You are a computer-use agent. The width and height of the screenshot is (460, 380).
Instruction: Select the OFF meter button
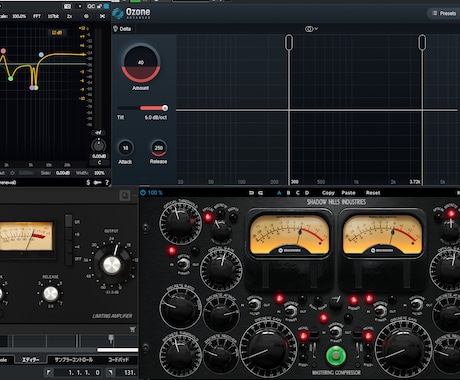[69, 259]
